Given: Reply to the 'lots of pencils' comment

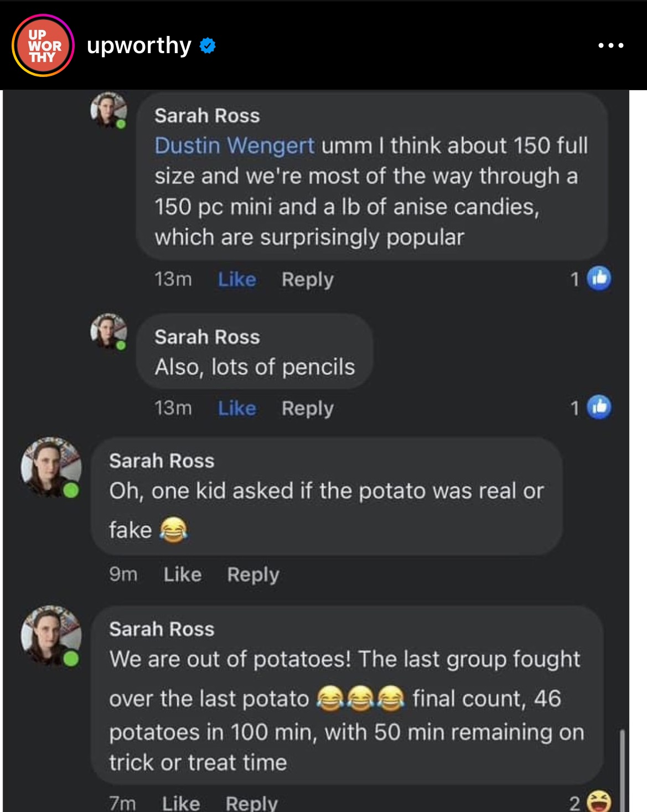Looking at the screenshot, I should click(307, 408).
